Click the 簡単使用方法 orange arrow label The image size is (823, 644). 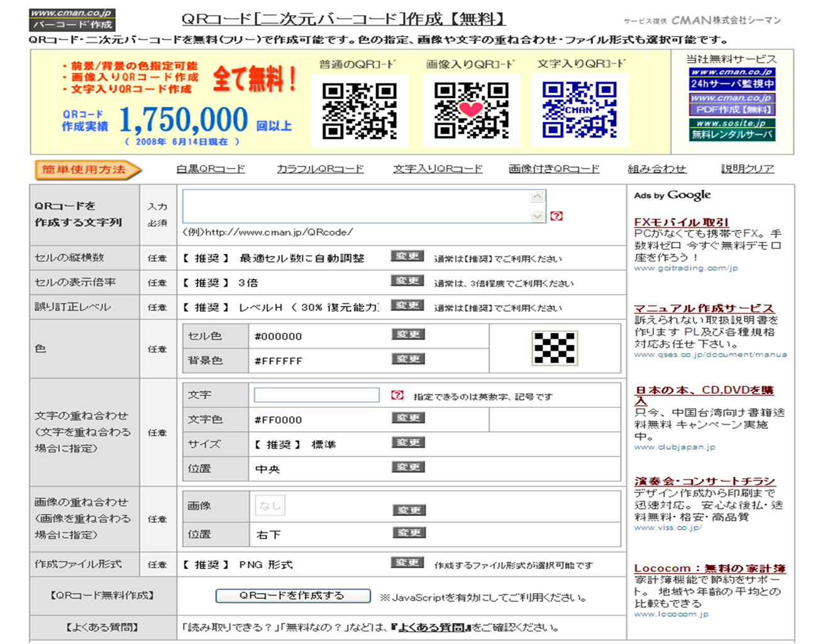(x=88, y=170)
